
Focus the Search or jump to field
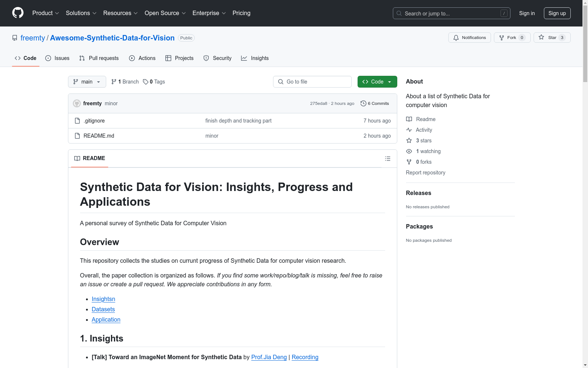452,13
